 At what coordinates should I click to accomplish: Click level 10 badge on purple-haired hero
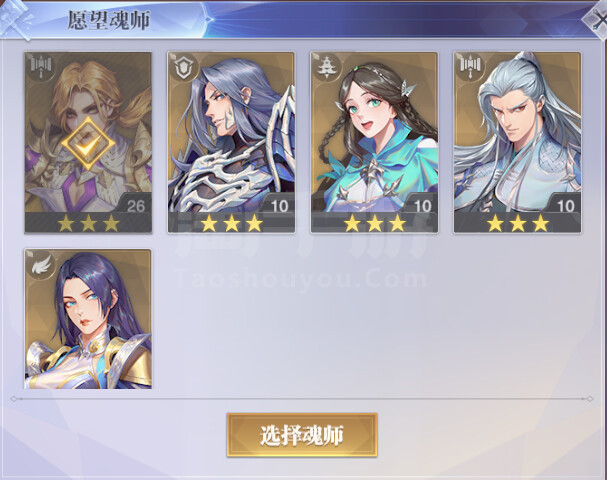tap(278, 206)
